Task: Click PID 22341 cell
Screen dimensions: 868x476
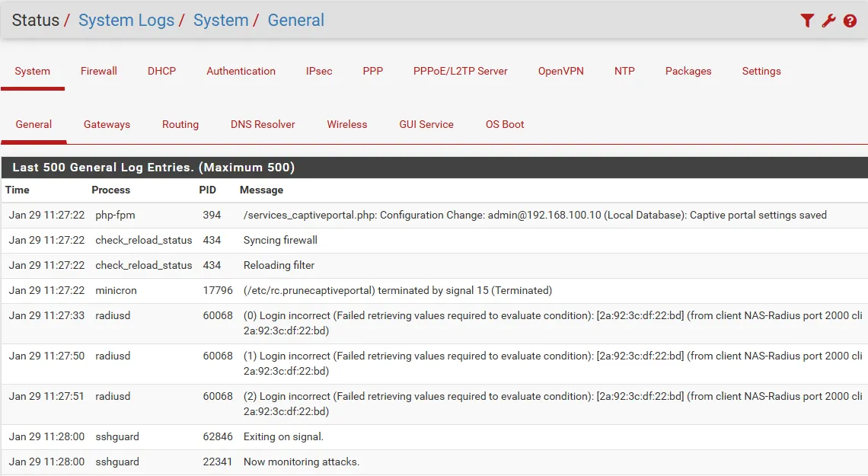Action: [217, 462]
